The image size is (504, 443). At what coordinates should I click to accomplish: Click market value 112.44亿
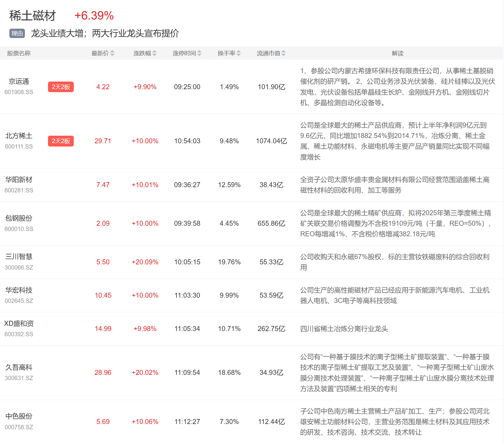[x=271, y=422]
